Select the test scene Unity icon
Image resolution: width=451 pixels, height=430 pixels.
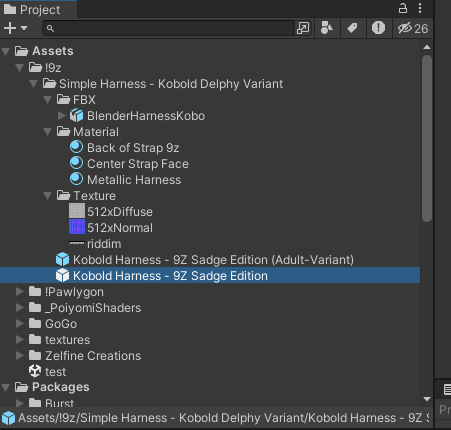35,371
